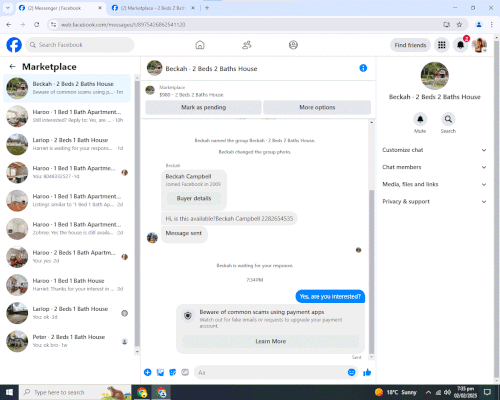Click Beckah house thumbnail in right panel

435,76
